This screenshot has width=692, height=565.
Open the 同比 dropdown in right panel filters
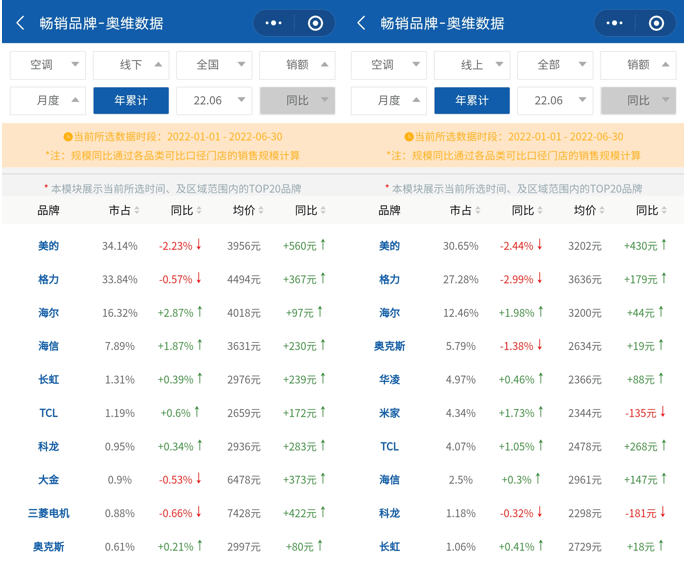[638, 101]
